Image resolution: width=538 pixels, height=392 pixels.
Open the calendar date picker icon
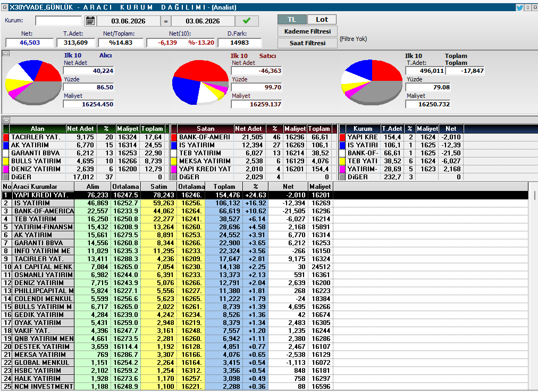(x=90, y=21)
